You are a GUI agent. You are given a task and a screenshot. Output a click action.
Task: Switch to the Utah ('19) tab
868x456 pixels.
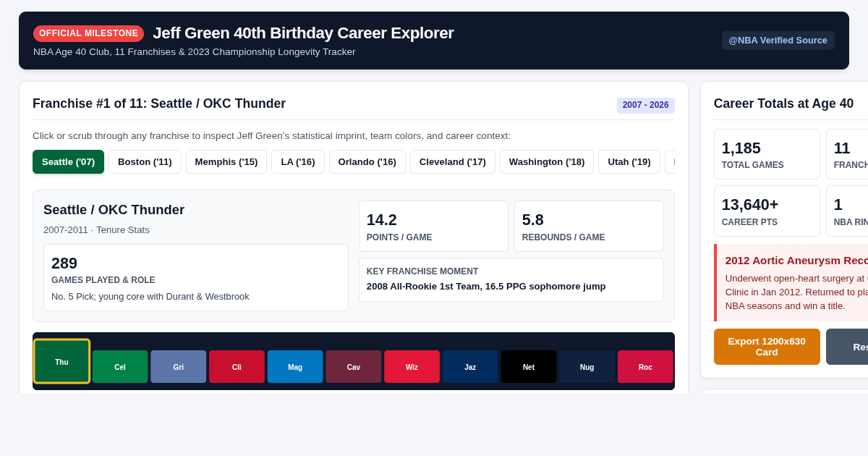(629, 161)
